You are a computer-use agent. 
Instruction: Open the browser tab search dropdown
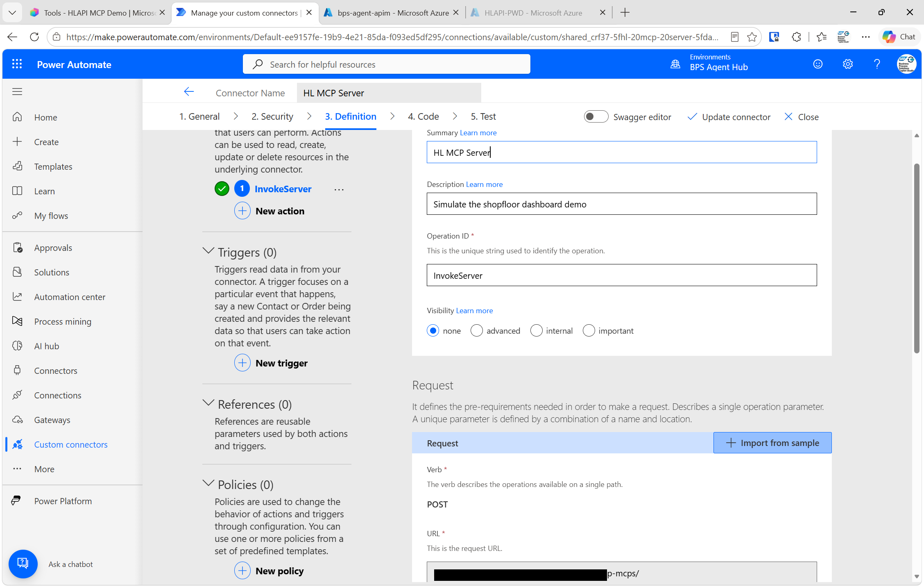pyautogui.click(x=12, y=13)
